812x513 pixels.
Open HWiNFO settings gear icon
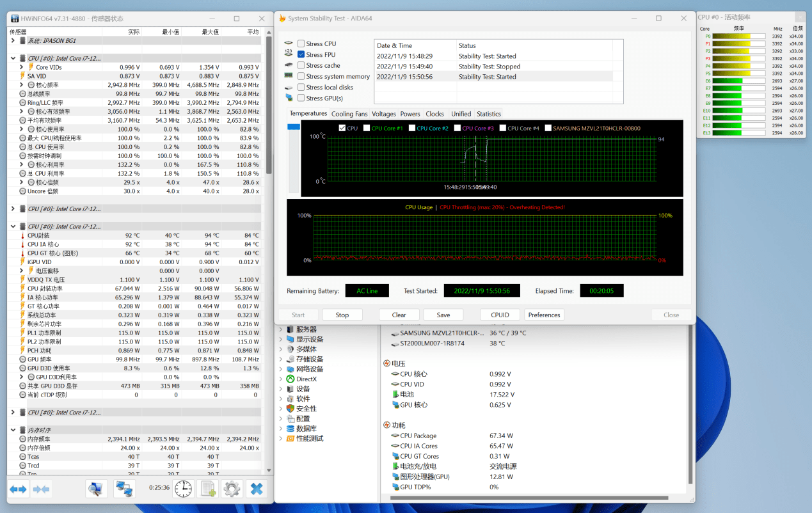[232, 489]
